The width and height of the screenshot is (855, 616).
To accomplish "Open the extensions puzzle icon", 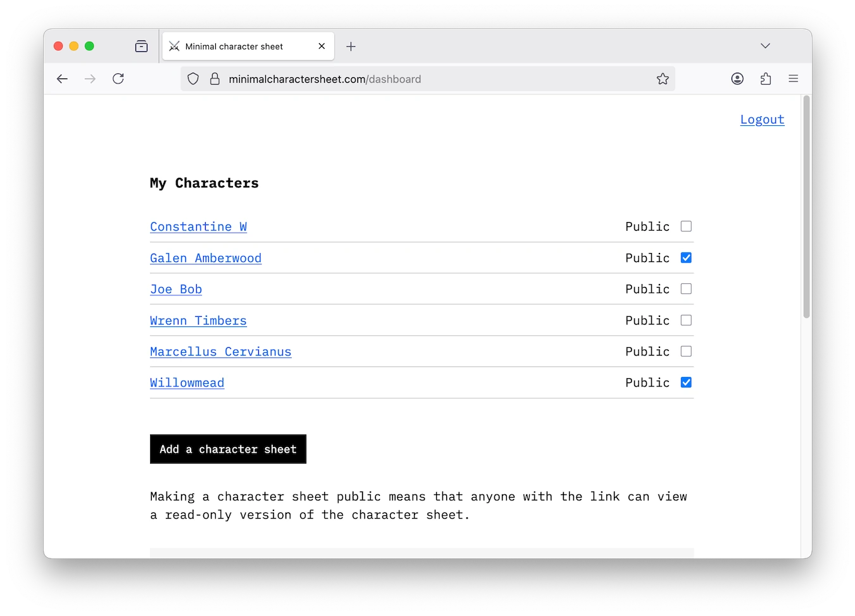I will [766, 79].
